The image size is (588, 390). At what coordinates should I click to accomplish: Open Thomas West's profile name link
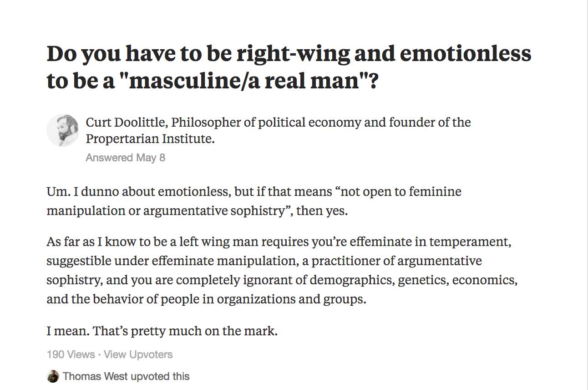[95, 376]
